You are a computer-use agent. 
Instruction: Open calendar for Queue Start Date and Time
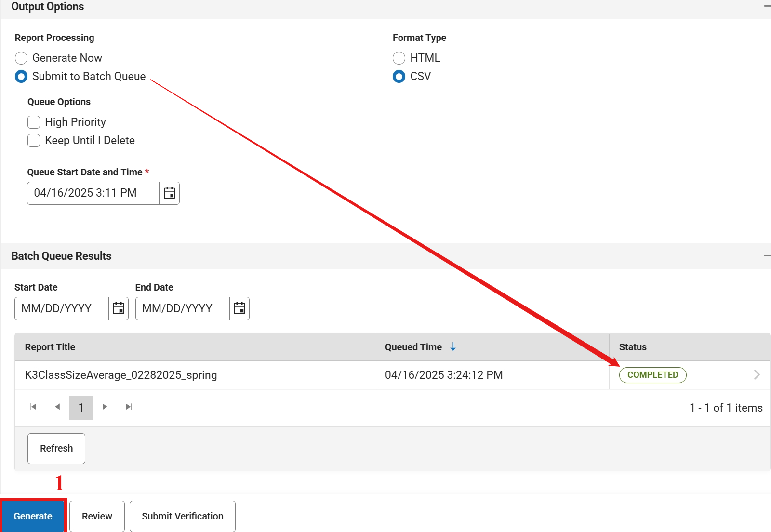click(x=169, y=193)
